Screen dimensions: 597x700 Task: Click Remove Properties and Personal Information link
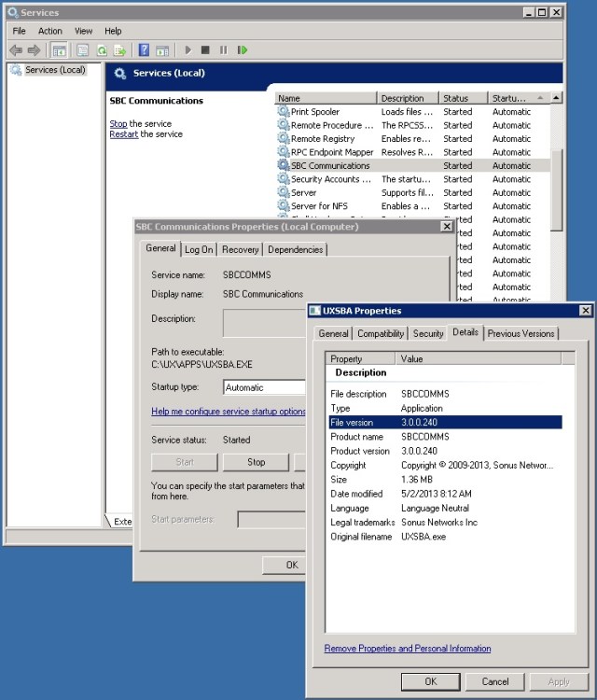click(408, 649)
